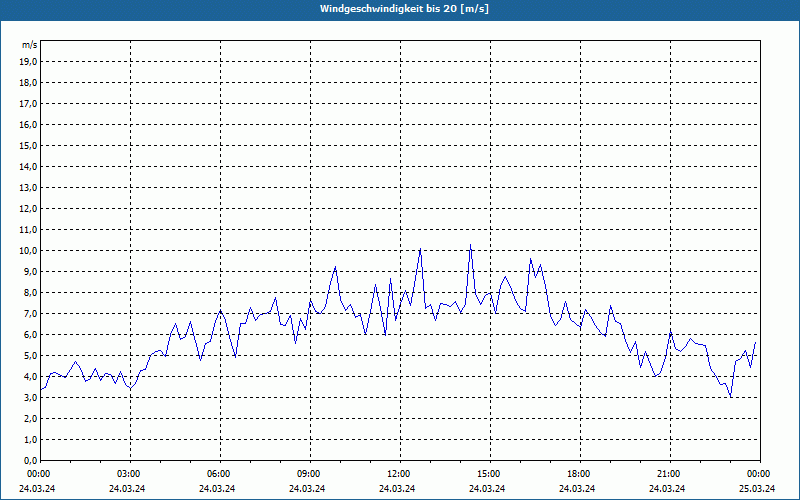Click the 8,0 y-axis label

click(31, 292)
